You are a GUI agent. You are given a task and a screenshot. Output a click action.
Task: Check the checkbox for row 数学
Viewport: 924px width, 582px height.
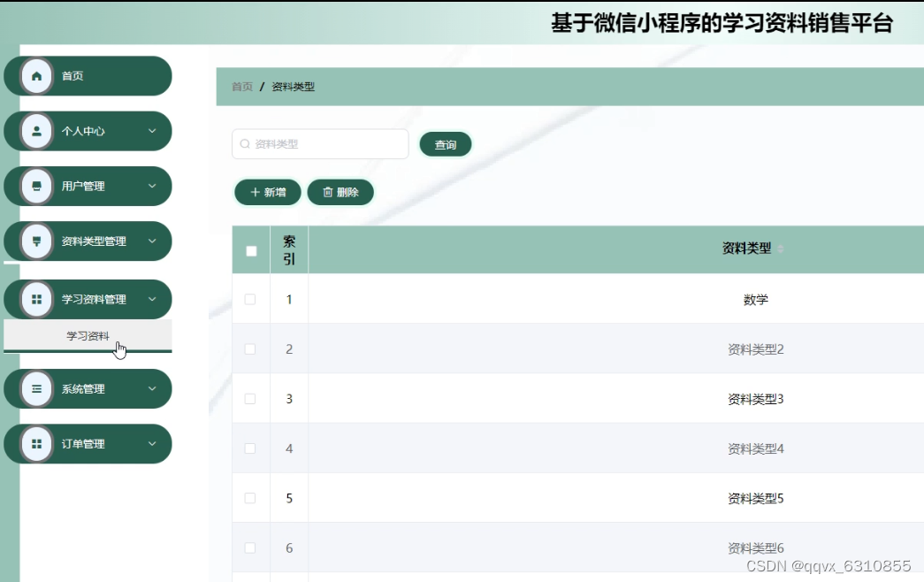click(250, 299)
